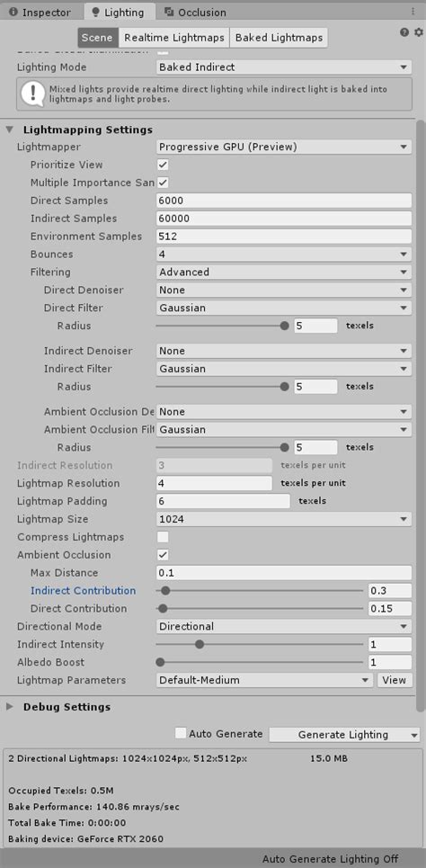Open the Direct Denoiser dropdown
Screen dimensions: 426x868
284,290
